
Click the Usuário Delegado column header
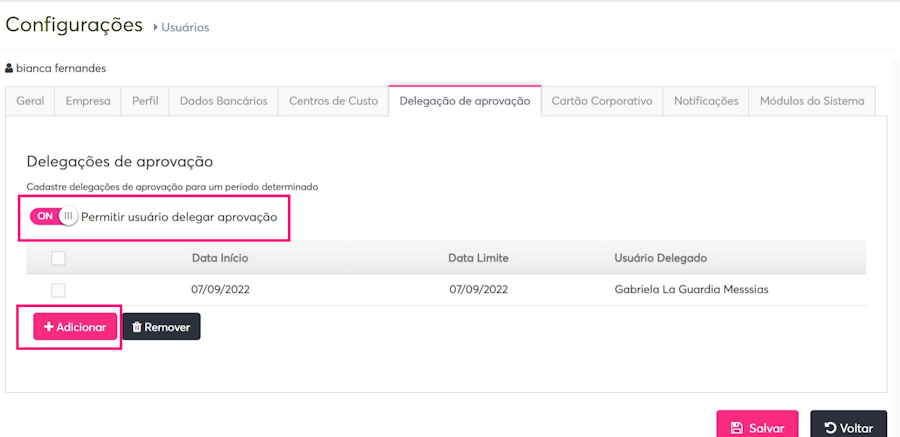[660, 258]
